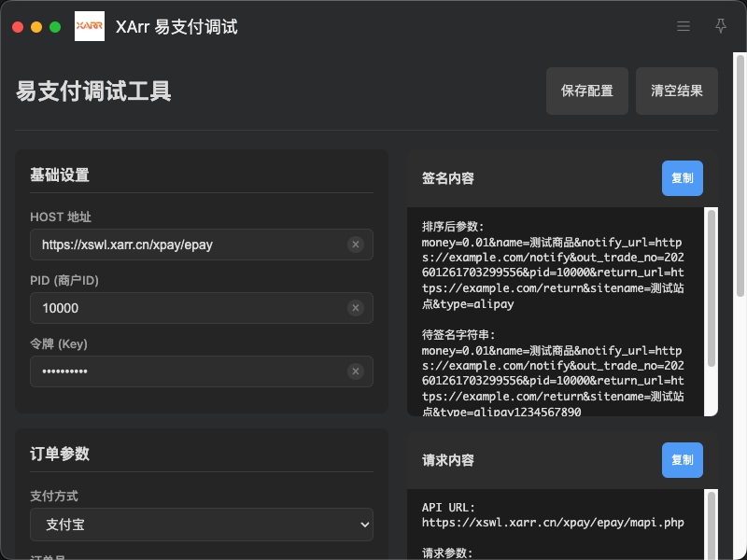Pin the window with the pushpin icon

pyautogui.click(x=720, y=26)
